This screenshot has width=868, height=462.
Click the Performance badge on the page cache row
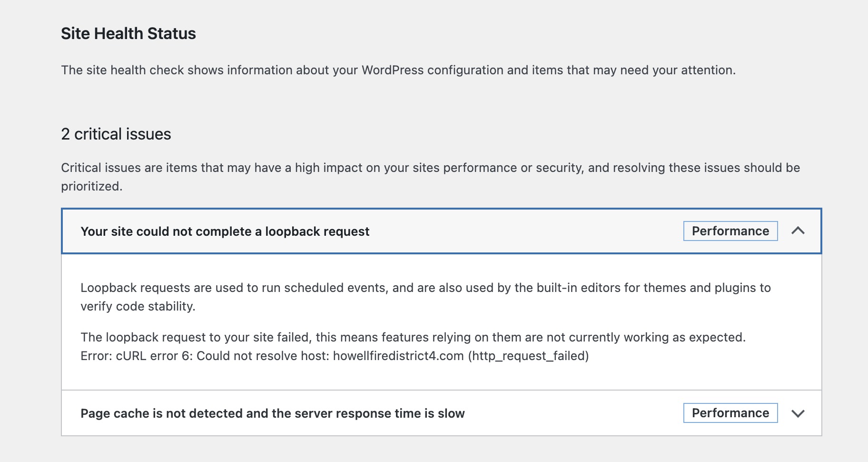pos(730,413)
